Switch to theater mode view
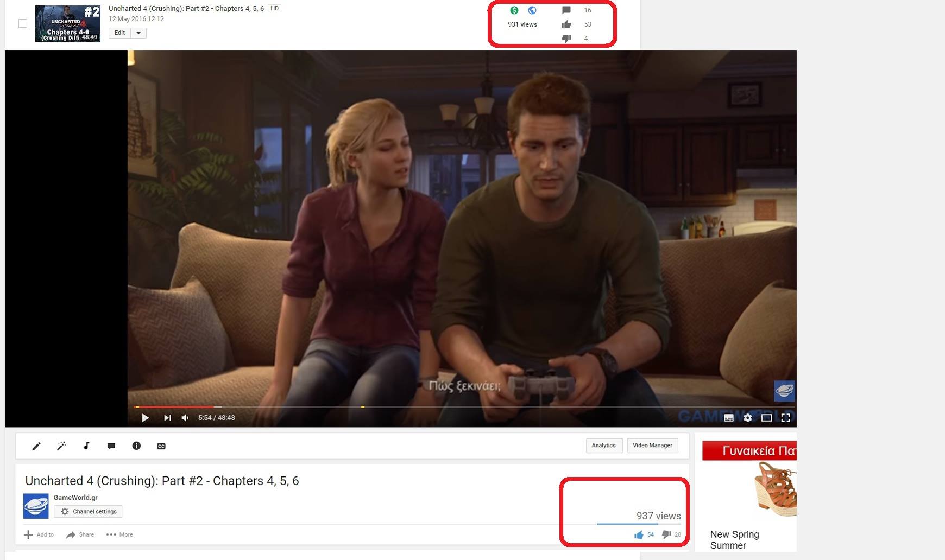Viewport: 945px width, 560px height. click(766, 418)
